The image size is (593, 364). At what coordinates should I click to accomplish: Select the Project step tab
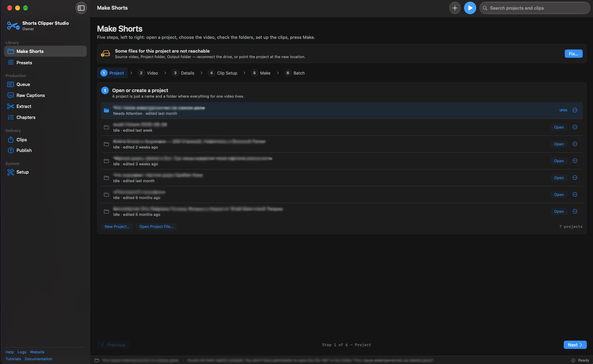(x=113, y=73)
